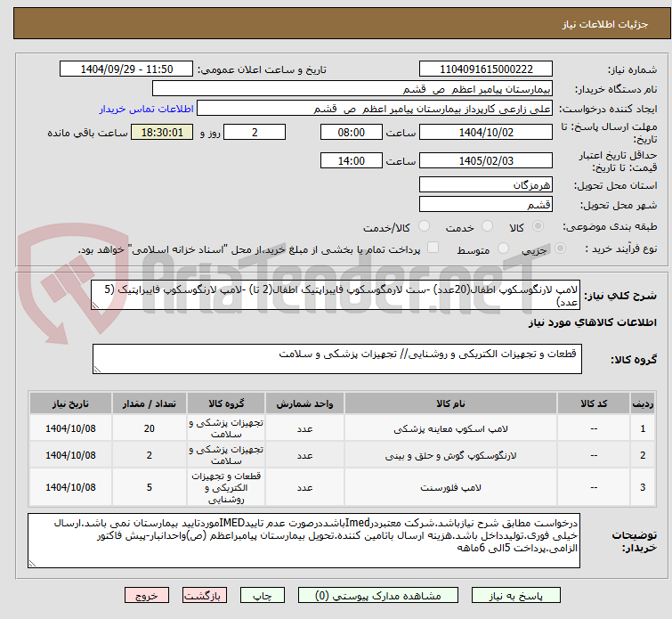The image size is (672, 619).
Task: Click the گروه کالا table column header
Action: tap(226, 403)
